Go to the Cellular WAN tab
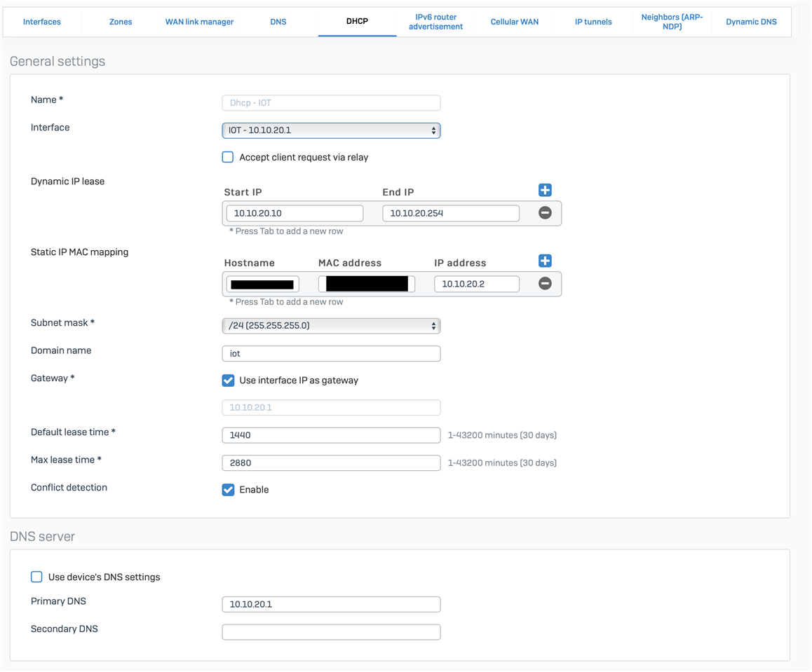This screenshot has width=812, height=672. [515, 22]
